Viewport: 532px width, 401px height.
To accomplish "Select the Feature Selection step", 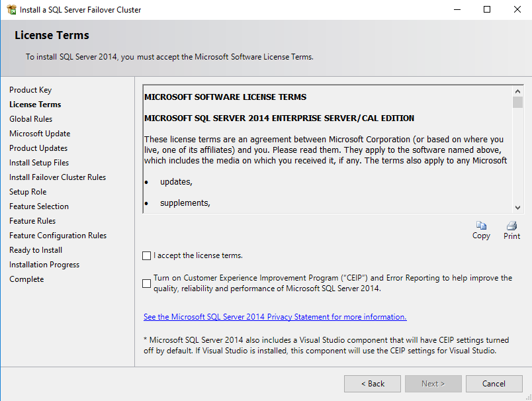I will [x=39, y=206].
